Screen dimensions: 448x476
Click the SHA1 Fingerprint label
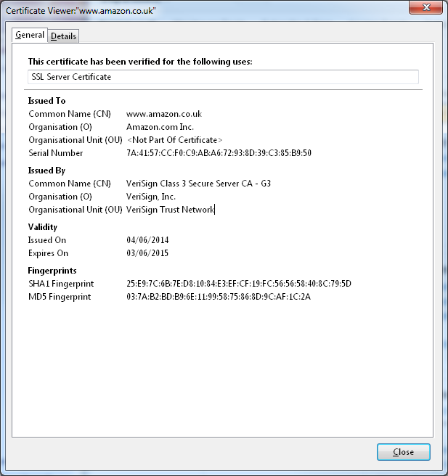tap(61, 284)
